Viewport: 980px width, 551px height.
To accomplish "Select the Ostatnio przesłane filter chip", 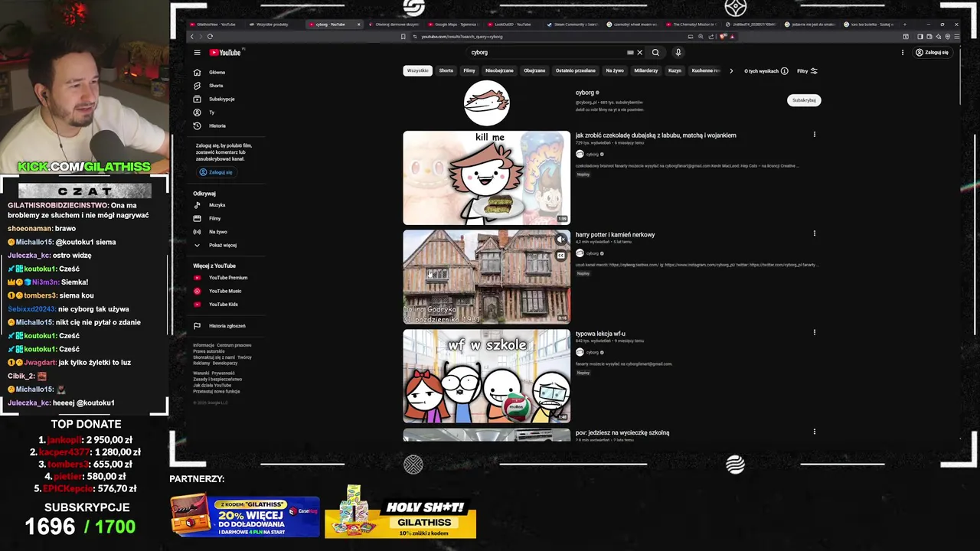I will tap(576, 70).
